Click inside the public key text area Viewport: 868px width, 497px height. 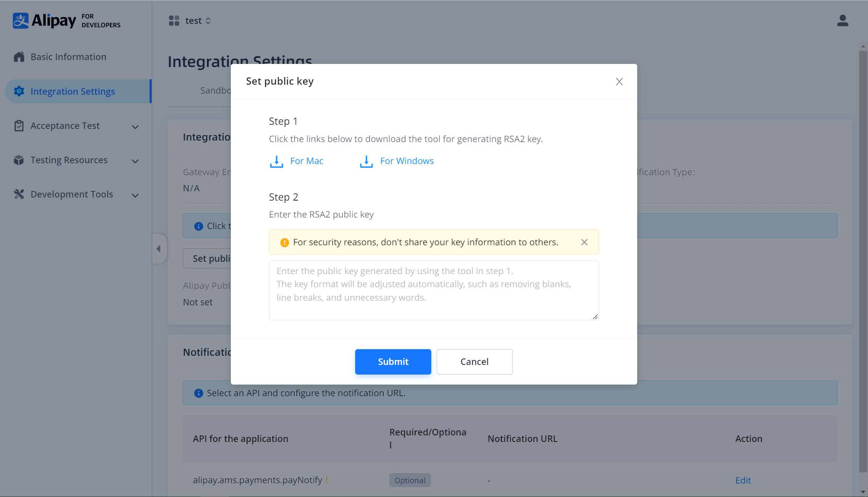coord(433,290)
